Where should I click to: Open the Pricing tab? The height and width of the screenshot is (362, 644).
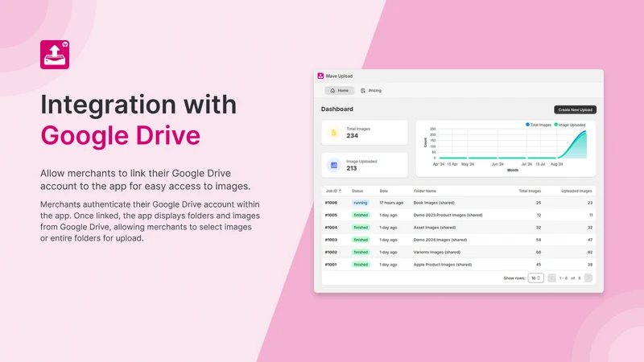[x=371, y=90]
